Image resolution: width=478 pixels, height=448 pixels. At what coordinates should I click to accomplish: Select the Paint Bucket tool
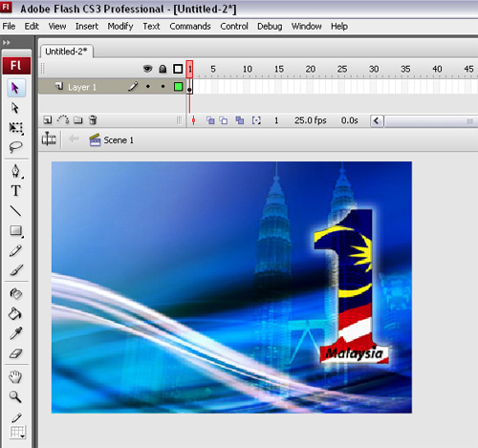click(15, 313)
